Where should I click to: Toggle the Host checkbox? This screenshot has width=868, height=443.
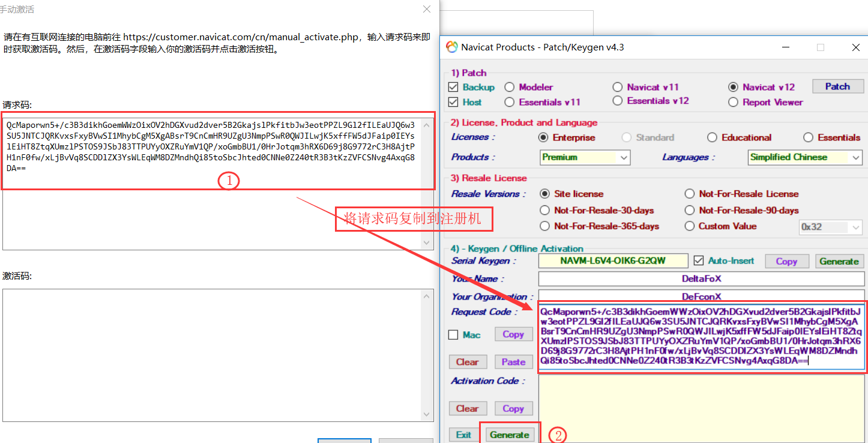[x=453, y=102]
